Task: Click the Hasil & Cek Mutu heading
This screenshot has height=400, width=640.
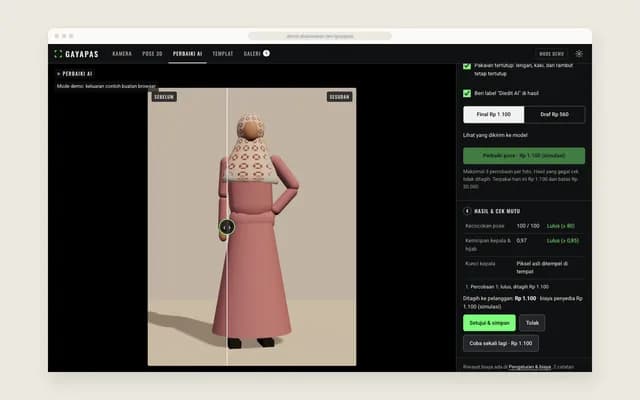Action: tap(497, 211)
